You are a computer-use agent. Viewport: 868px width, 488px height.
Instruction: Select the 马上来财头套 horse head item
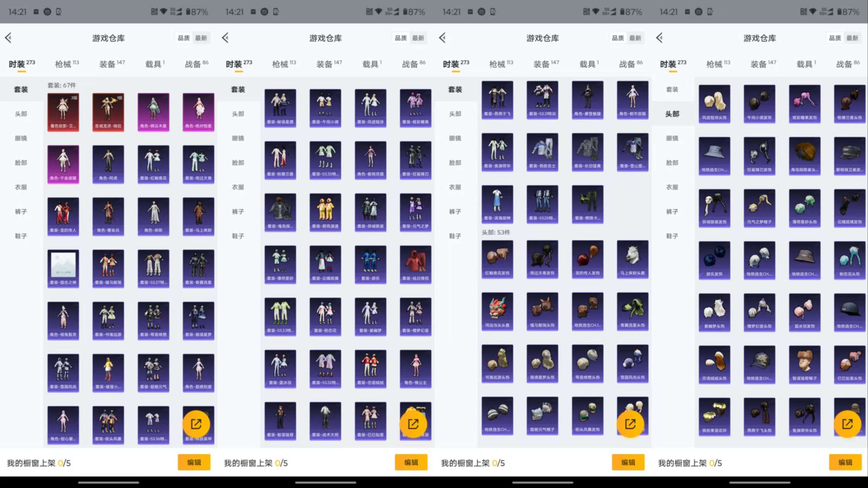(632, 259)
